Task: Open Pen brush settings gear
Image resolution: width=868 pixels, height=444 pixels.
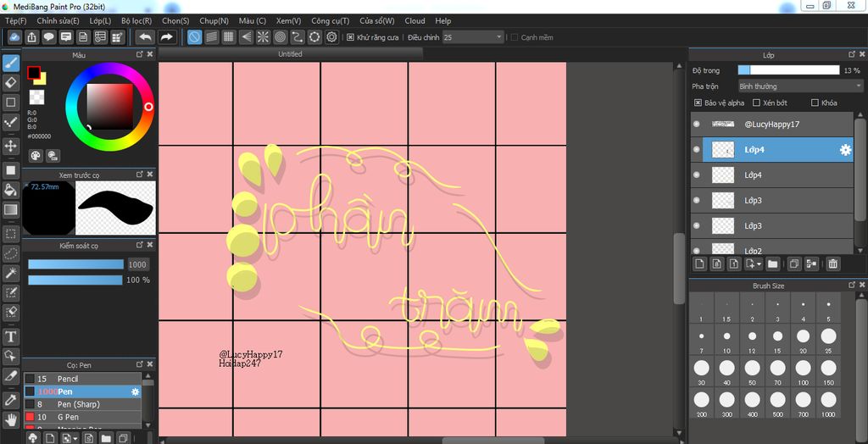Action: [135, 391]
